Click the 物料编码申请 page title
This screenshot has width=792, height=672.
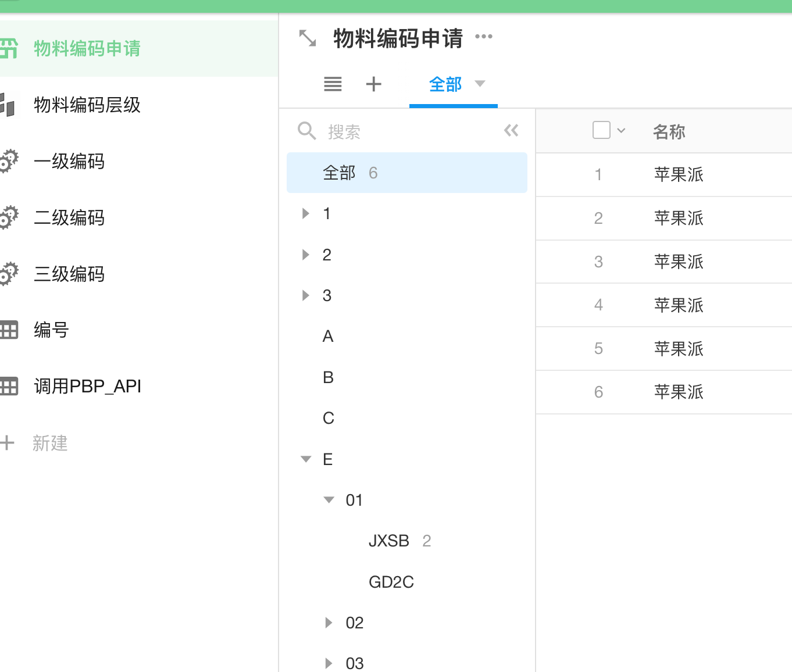click(398, 38)
